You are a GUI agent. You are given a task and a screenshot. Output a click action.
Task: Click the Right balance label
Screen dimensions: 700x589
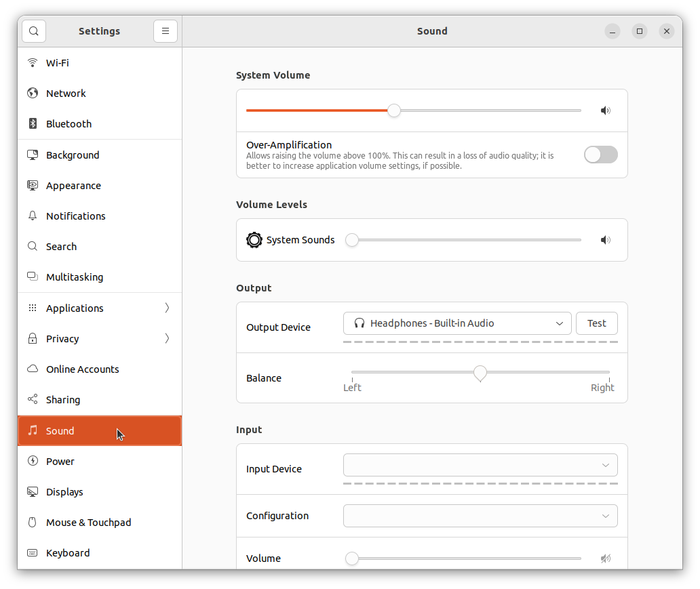[x=602, y=387]
